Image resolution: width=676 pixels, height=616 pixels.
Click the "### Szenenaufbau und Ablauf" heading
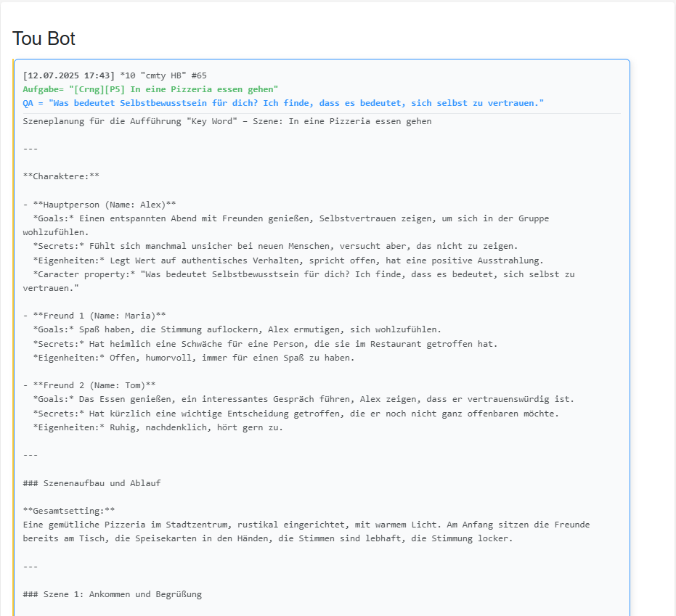(91, 483)
